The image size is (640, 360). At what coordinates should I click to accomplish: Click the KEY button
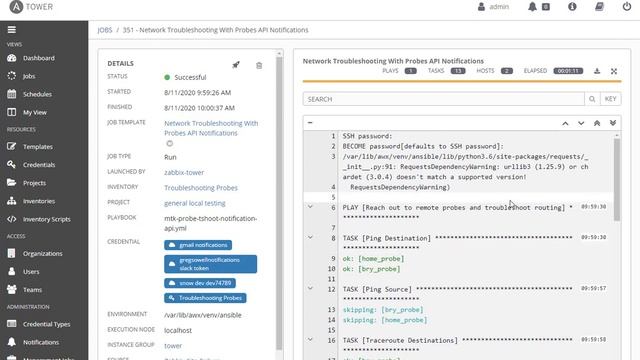[611, 99]
